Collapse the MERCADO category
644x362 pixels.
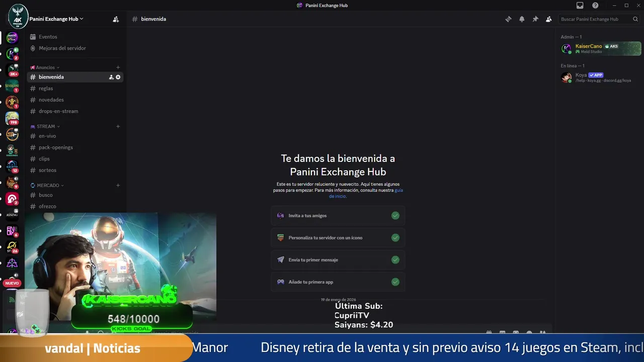coord(47,185)
